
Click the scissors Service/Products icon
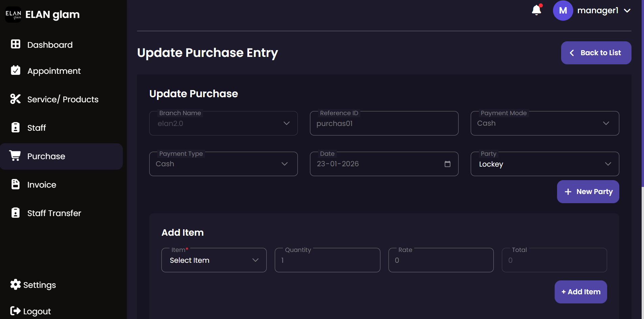point(16,99)
